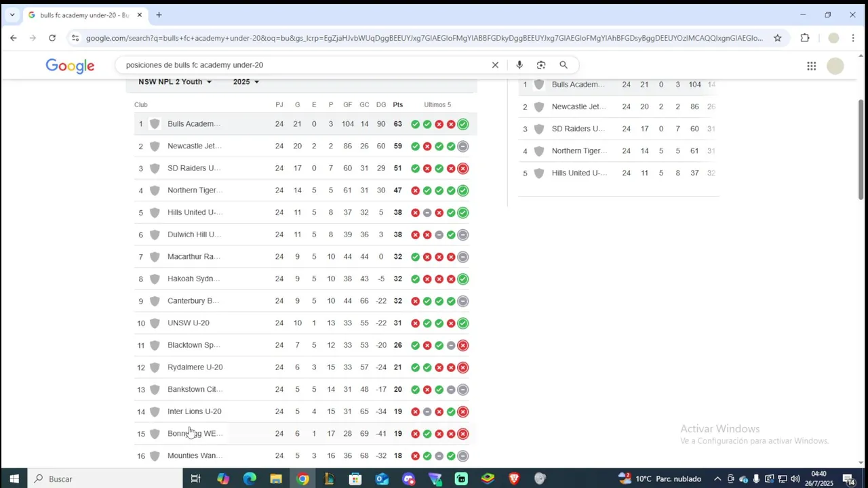Click the SD Raiders last-match loss icon
Image resolution: width=868 pixels, height=488 pixels.
pyautogui.click(x=462, y=168)
